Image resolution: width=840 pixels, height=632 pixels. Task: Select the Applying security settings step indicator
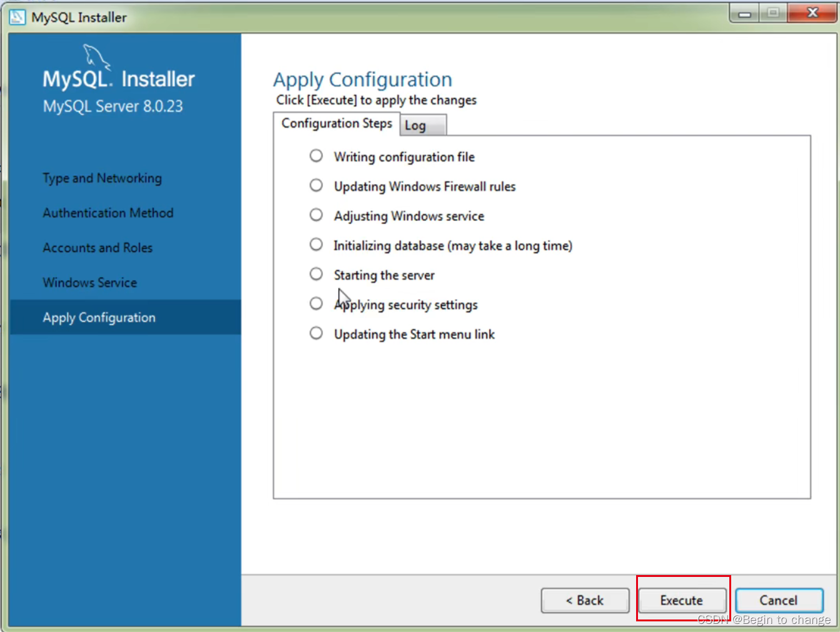click(x=316, y=303)
